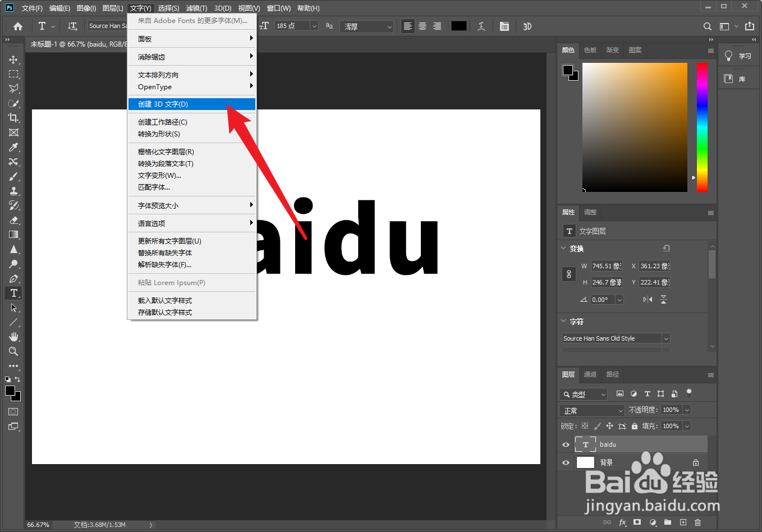Select the Hand tool

pyautogui.click(x=13, y=337)
